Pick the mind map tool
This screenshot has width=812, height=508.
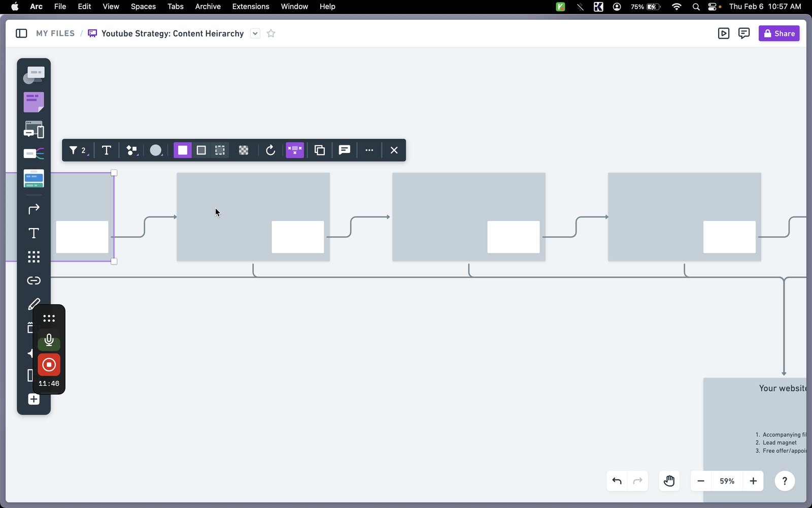[33, 153]
